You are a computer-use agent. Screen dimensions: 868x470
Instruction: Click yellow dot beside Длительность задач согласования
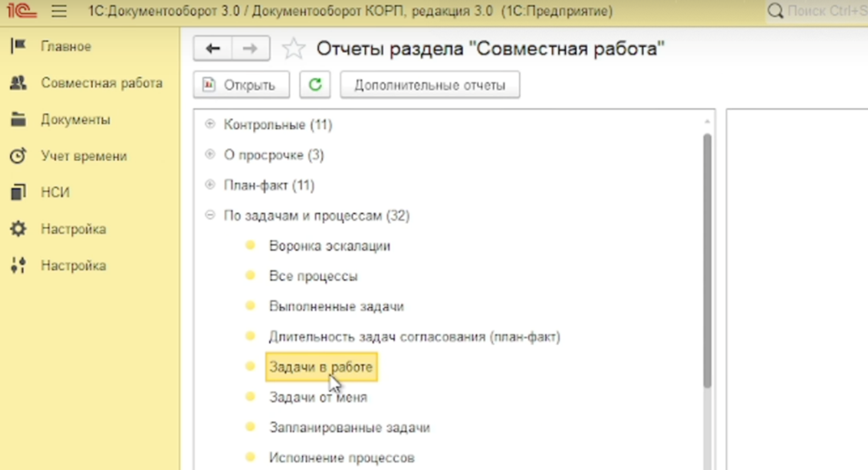point(250,336)
